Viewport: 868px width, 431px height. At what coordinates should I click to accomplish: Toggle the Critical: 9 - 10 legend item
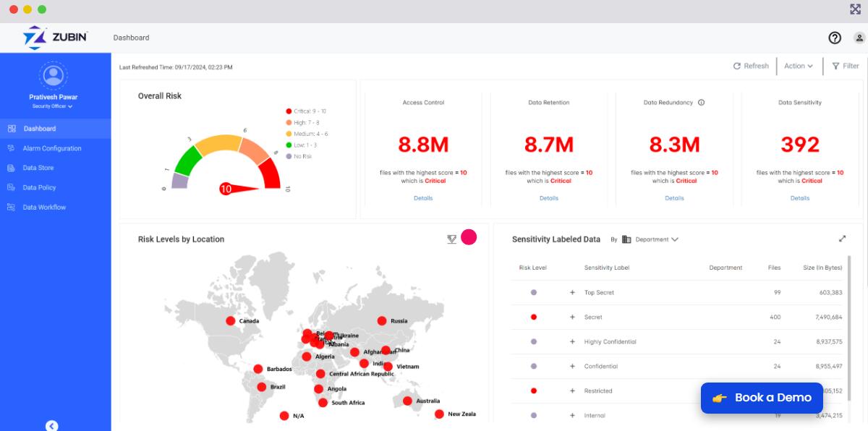click(x=306, y=111)
